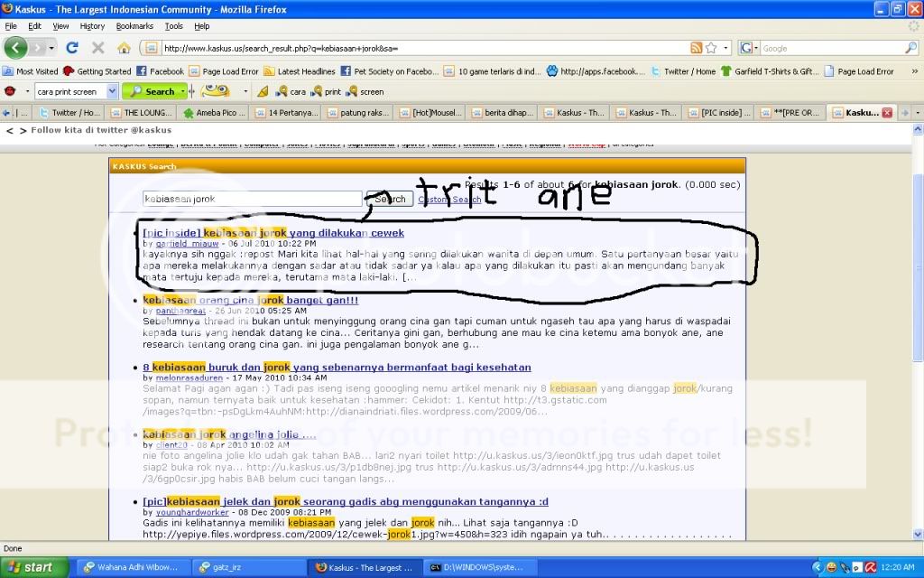Close the active Kaskus tab
Screen dimensions: 924x578
[887, 113]
